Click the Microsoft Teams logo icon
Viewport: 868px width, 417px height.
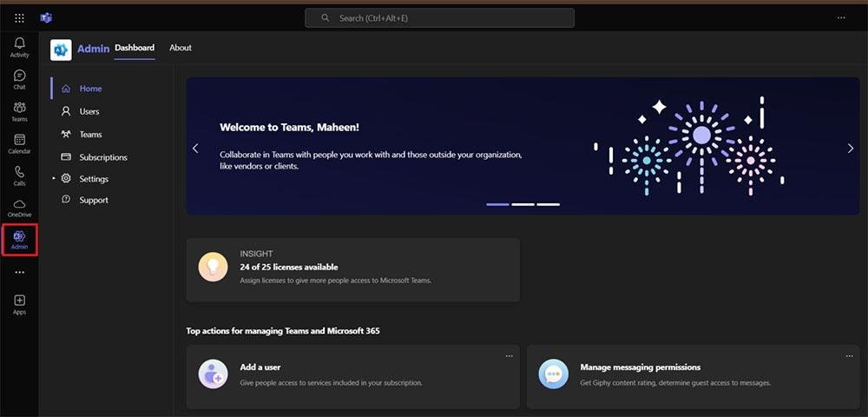[x=46, y=18]
